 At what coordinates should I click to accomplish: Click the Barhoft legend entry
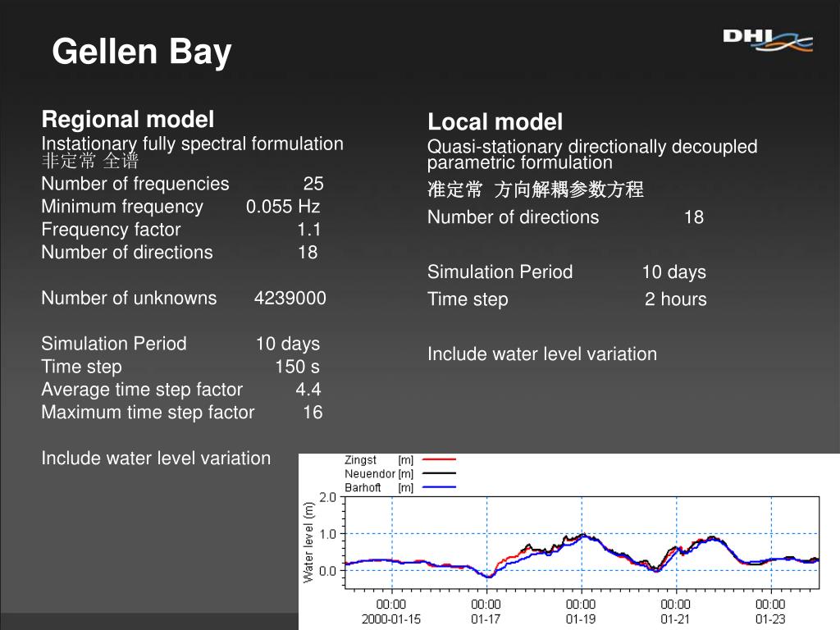coord(400,487)
